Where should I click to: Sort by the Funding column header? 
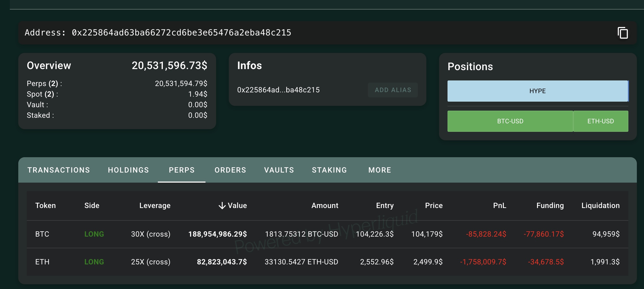coord(550,206)
